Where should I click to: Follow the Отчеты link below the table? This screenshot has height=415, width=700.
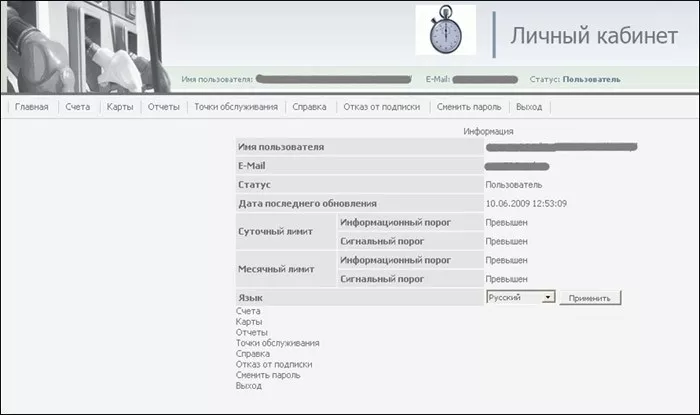tap(251, 332)
